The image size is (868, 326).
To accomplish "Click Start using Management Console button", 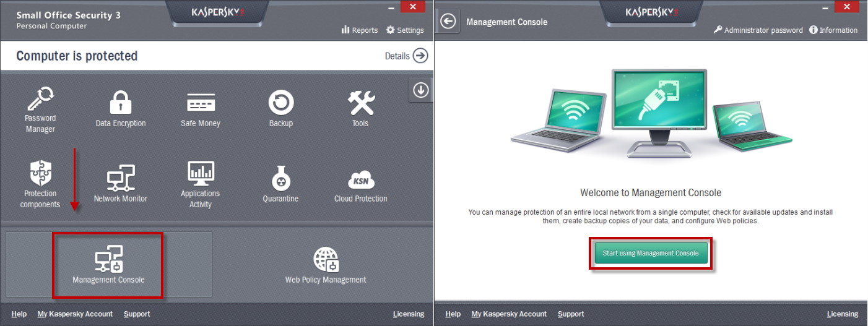I will click(x=650, y=253).
